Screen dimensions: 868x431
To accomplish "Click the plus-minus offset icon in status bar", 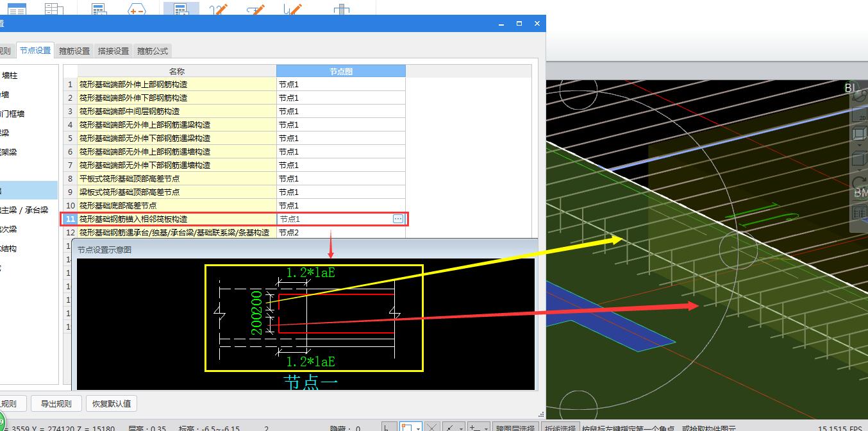I will [474, 427].
